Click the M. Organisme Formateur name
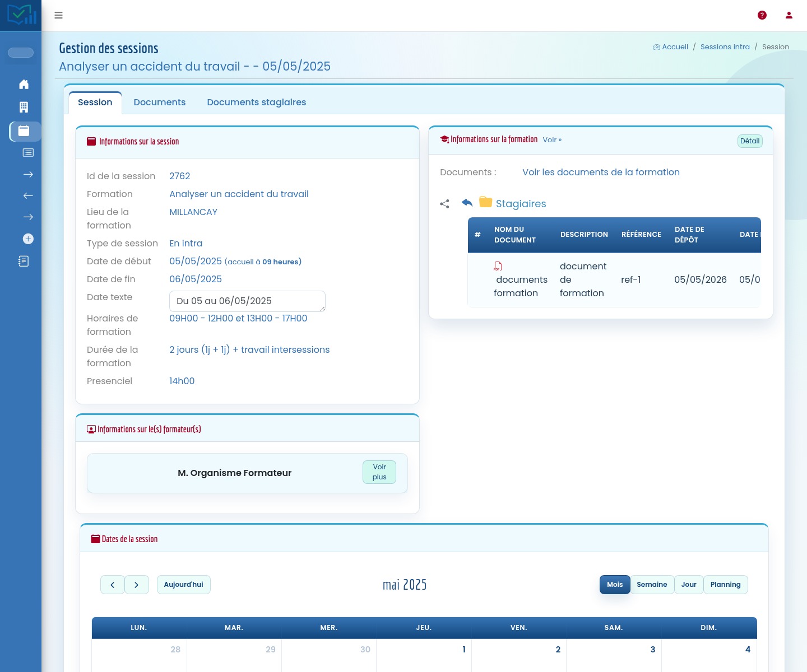Screen dimensions: 807x672 pos(234,473)
